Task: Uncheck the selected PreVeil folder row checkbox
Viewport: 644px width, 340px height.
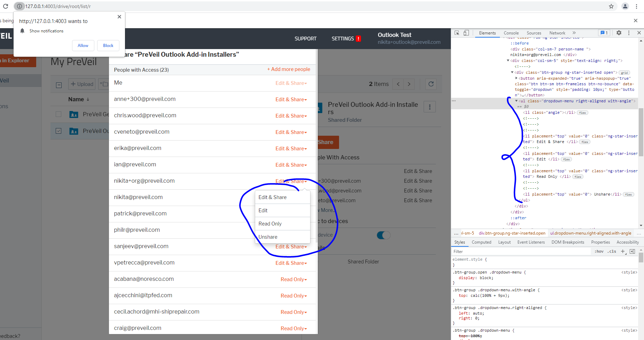Action: point(58,131)
